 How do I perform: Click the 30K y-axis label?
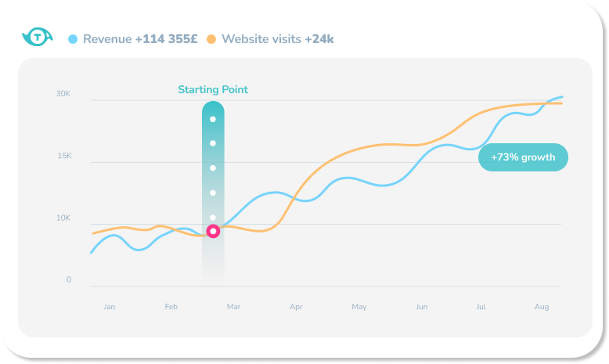coord(63,94)
